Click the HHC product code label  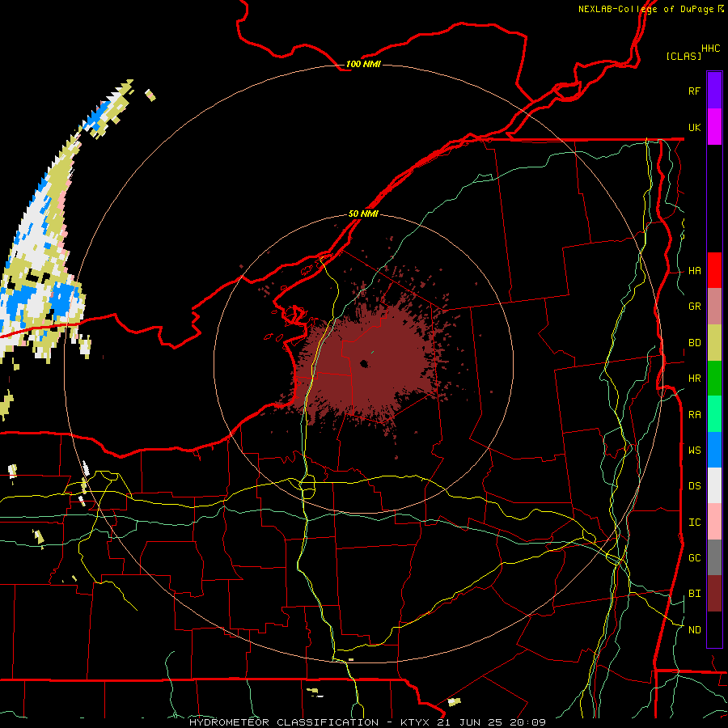click(711, 49)
